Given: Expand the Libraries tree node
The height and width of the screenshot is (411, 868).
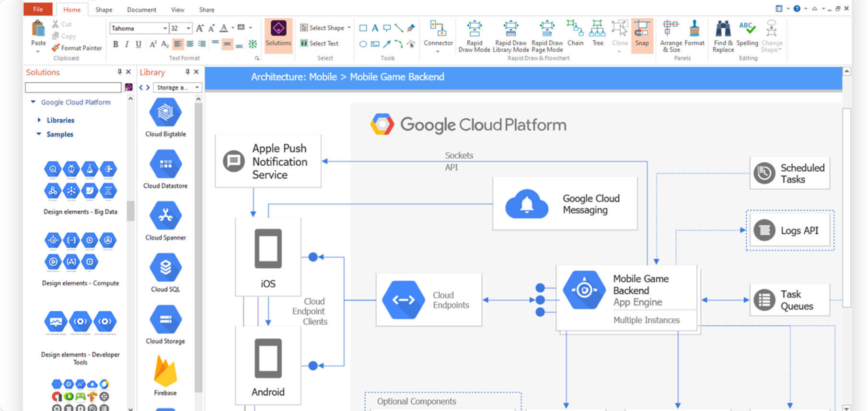Looking at the screenshot, I should [x=39, y=120].
